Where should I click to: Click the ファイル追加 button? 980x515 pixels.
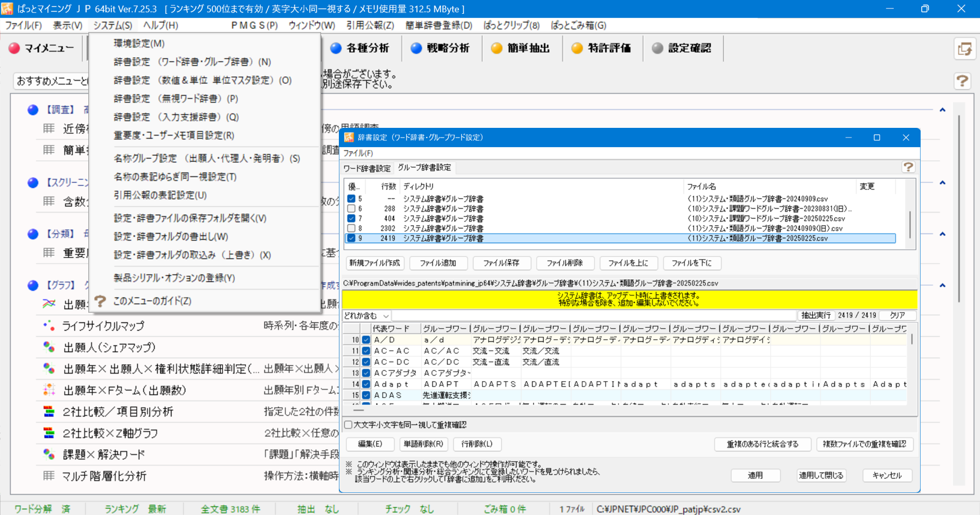tap(438, 263)
